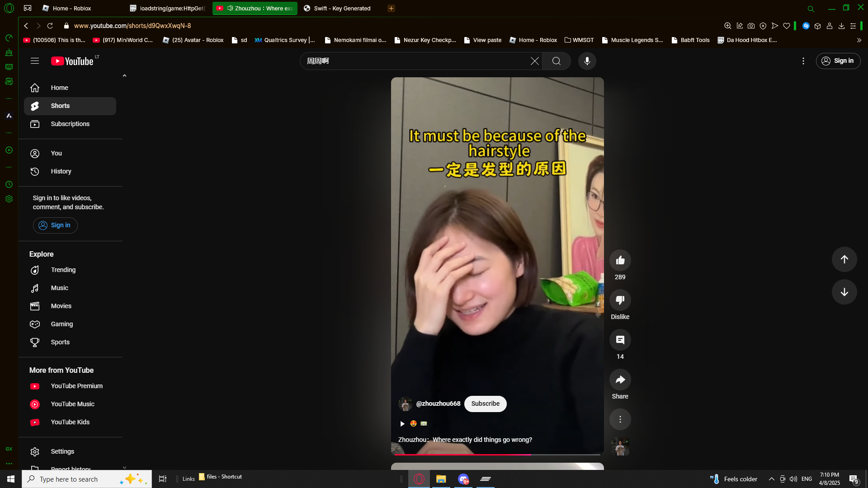Click the YouTube search magnifier button
Viewport: 868px width, 488px height.
click(x=556, y=61)
